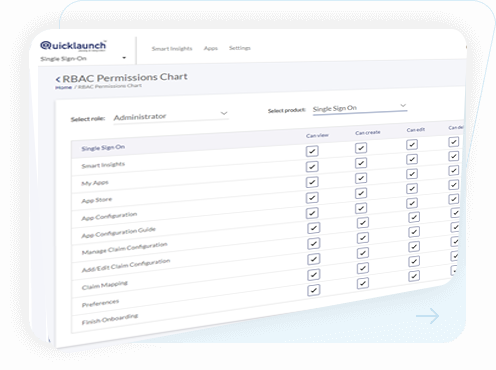Viewport: 496px width, 370px height.
Task: Disable Can edit for App Configuration Guide
Action: point(412,203)
